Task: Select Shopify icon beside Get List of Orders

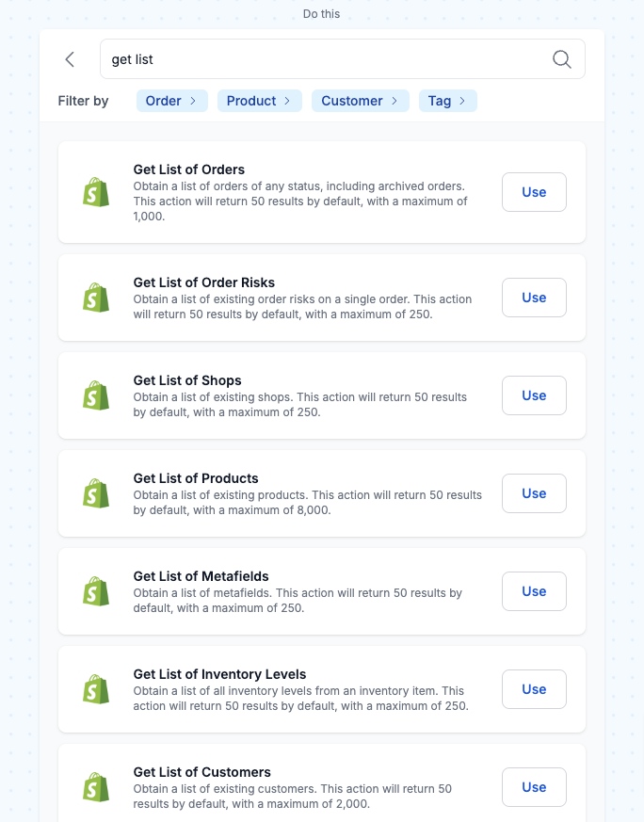Action: [96, 192]
